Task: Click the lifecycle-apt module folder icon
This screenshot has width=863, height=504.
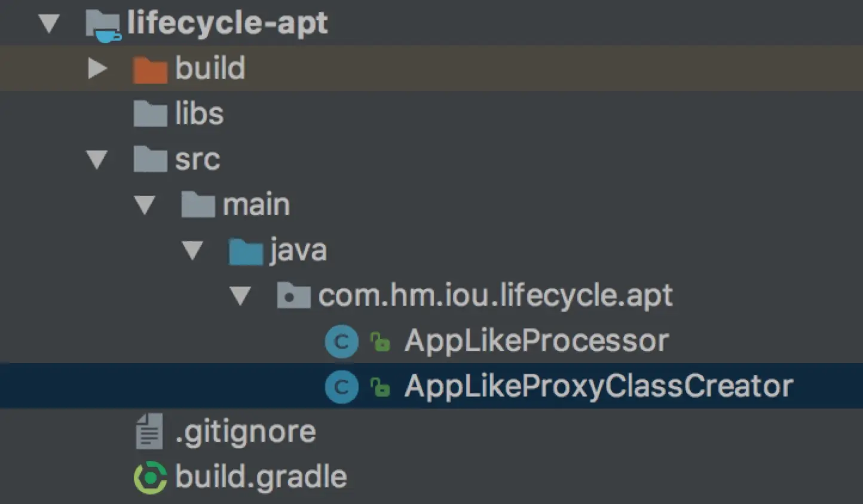Action: (103, 25)
